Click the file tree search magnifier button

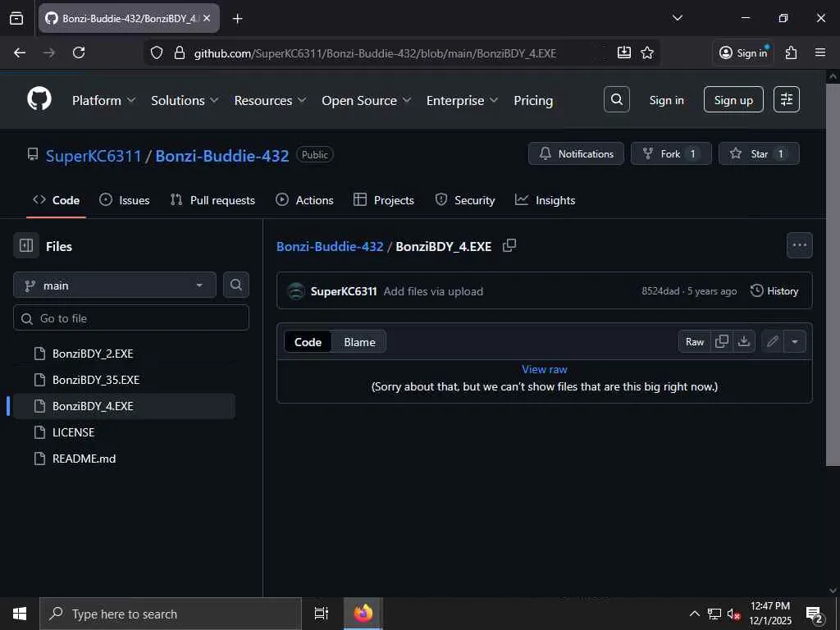click(235, 285)
